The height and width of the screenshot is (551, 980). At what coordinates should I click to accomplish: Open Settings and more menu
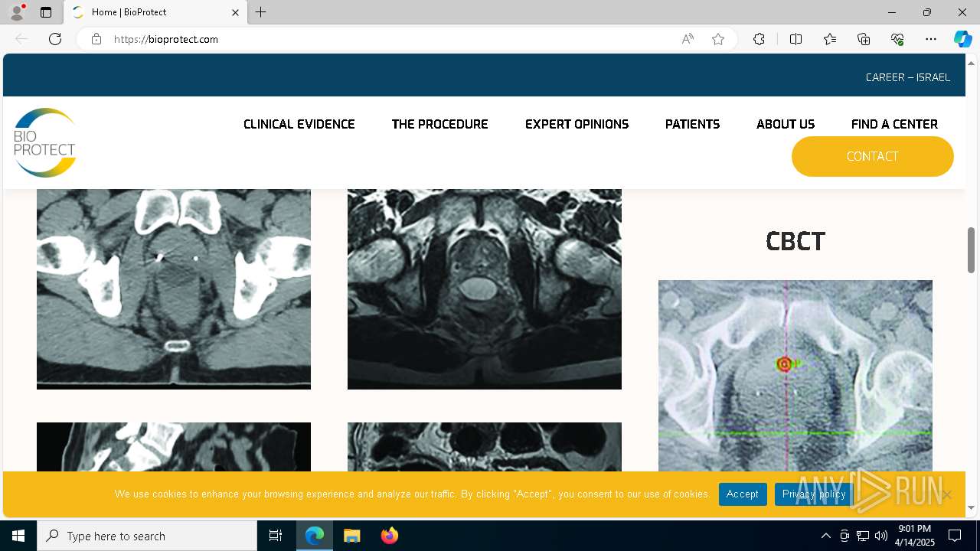click(931, 39)
